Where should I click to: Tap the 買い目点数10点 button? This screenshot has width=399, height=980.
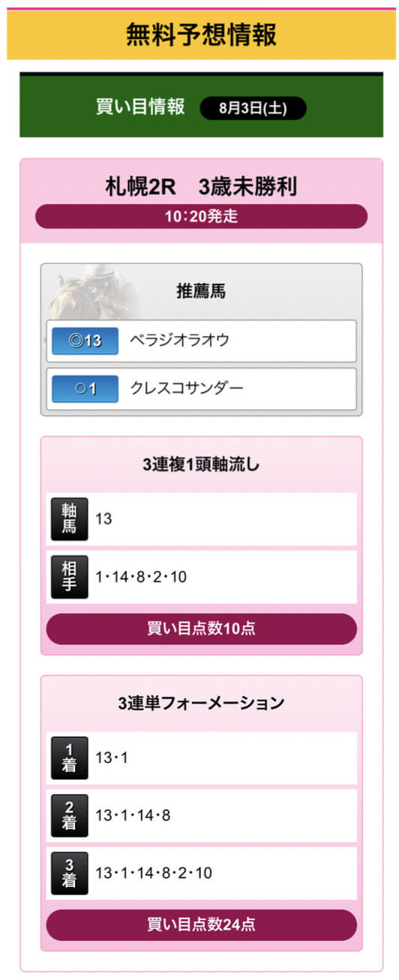pos(201,629)
